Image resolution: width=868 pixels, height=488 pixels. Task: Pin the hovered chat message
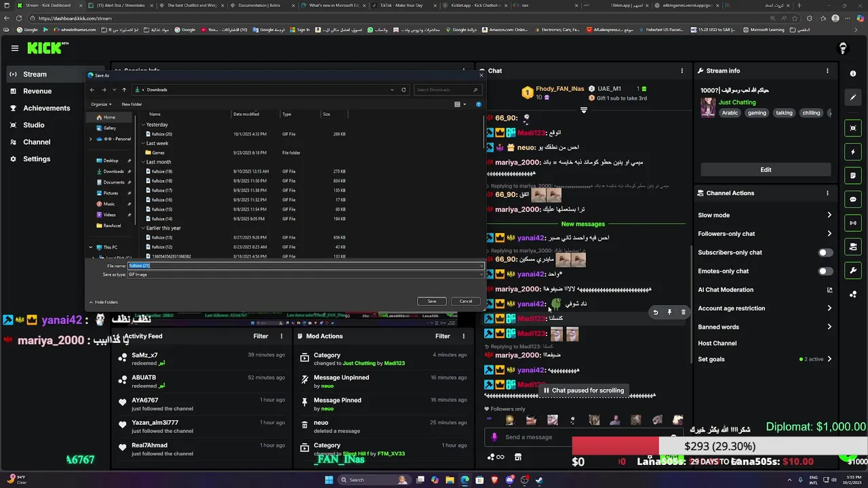pyautogui.click(x=669, y=312)
